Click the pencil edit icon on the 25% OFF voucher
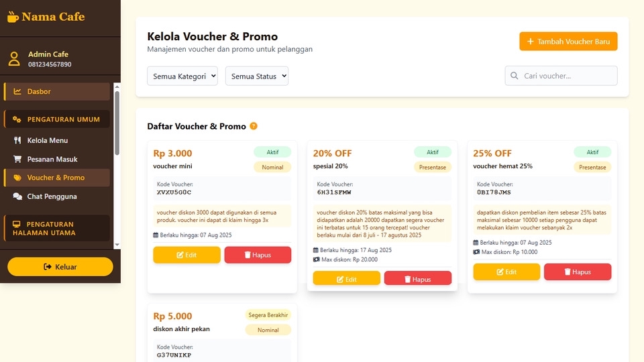 click(500, 272)
